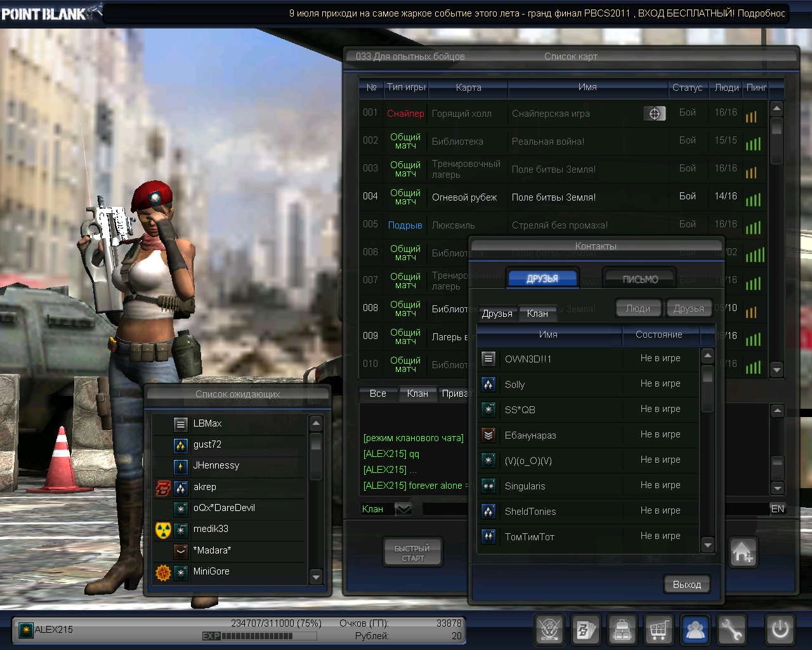
Task: Click rank icon beside SheldTonies
Action: click(488, 511)
